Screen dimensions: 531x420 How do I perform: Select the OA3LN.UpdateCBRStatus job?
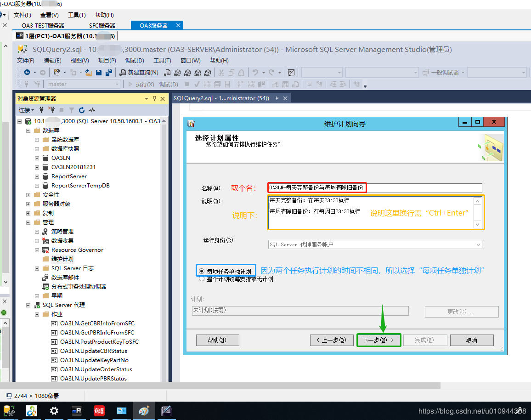pos(93,351)
